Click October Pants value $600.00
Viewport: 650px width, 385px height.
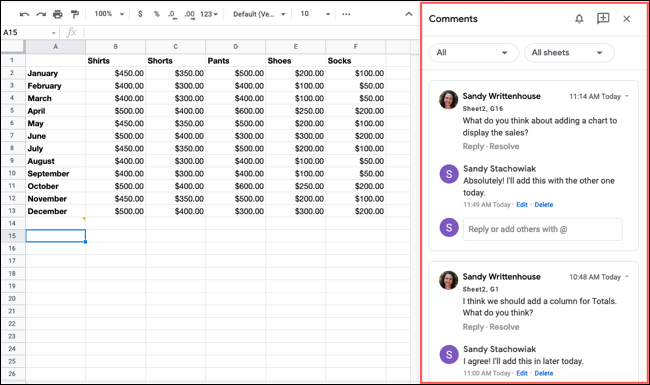pos(235,186)
